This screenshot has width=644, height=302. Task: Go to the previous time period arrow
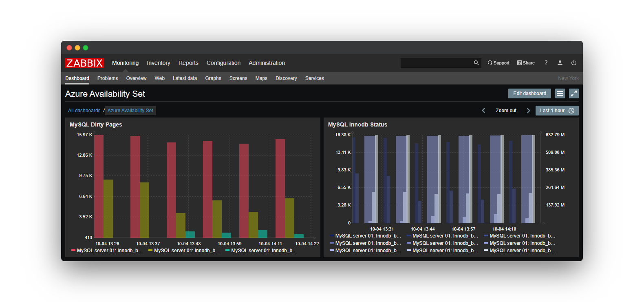(x=483, y=111)
